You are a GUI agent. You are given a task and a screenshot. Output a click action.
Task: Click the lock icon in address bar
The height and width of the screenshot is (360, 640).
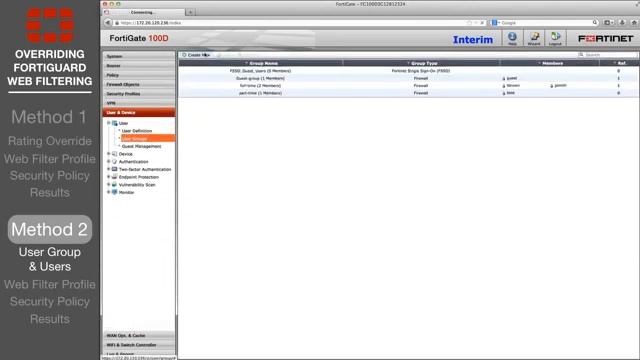(117, 23)
